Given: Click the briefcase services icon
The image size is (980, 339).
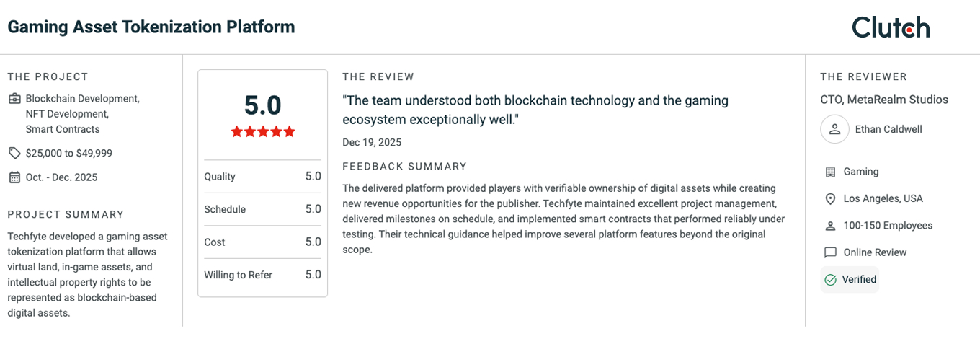Looking at the screenshot, I should tap(14, 99).
